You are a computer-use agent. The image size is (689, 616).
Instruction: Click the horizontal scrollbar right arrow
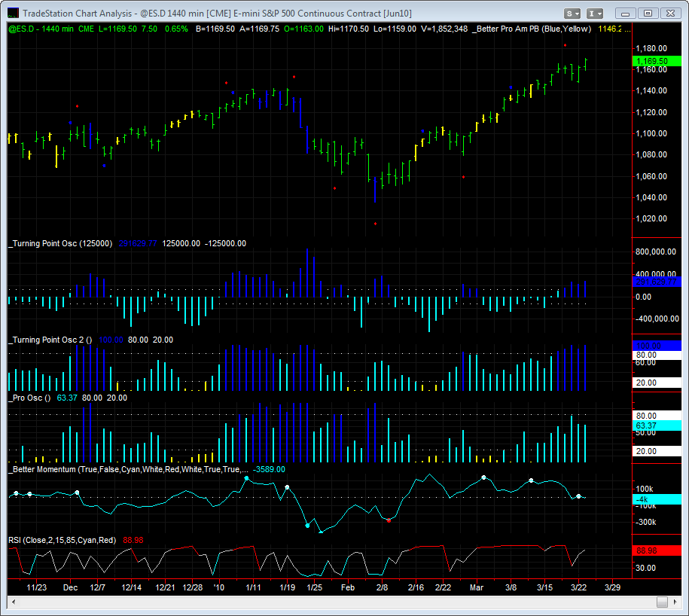pyautogui.click(x=675, y=602)
